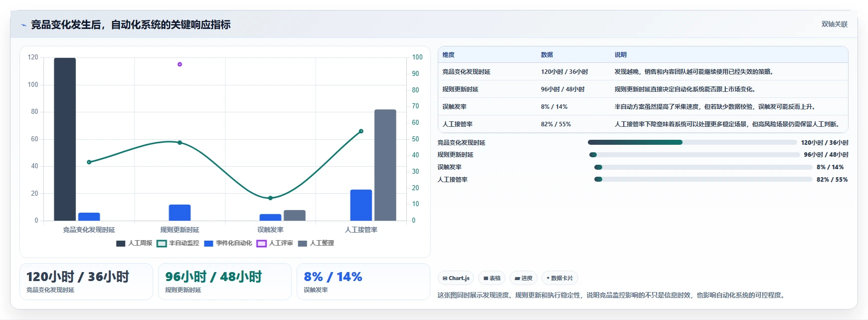The width and height of the screenshot is (868, 320).
Task: Click the 数据卡片 pill tag
Action: (x=559, y=278)
